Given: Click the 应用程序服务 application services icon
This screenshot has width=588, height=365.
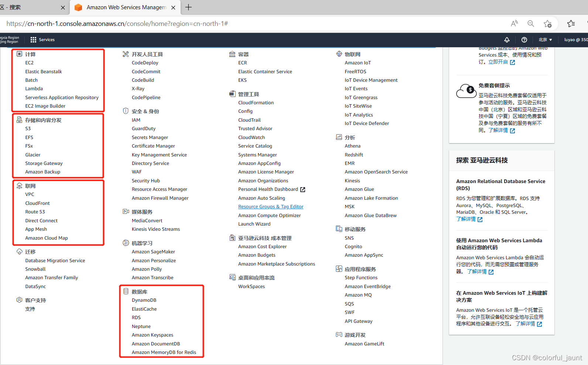Looking at the screenshot, I should click(339, 269).
